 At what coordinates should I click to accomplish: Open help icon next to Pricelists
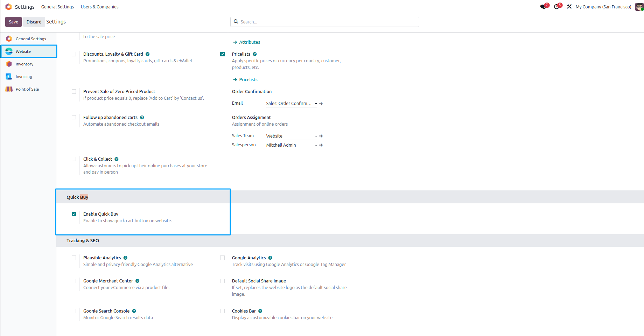255,54
